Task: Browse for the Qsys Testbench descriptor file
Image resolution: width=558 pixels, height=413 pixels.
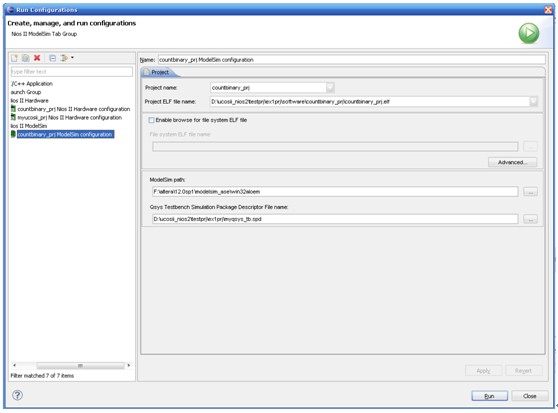Action: point(530,219)
